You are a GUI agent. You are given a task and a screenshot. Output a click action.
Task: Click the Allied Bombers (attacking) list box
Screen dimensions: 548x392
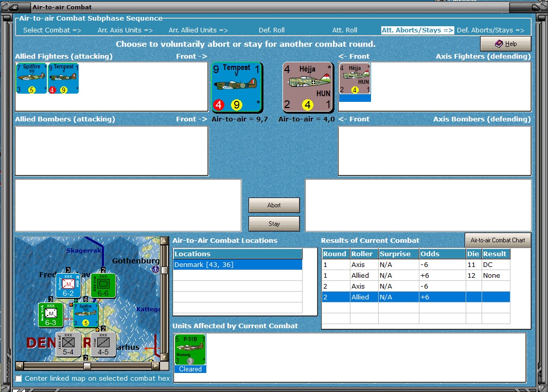112,151
